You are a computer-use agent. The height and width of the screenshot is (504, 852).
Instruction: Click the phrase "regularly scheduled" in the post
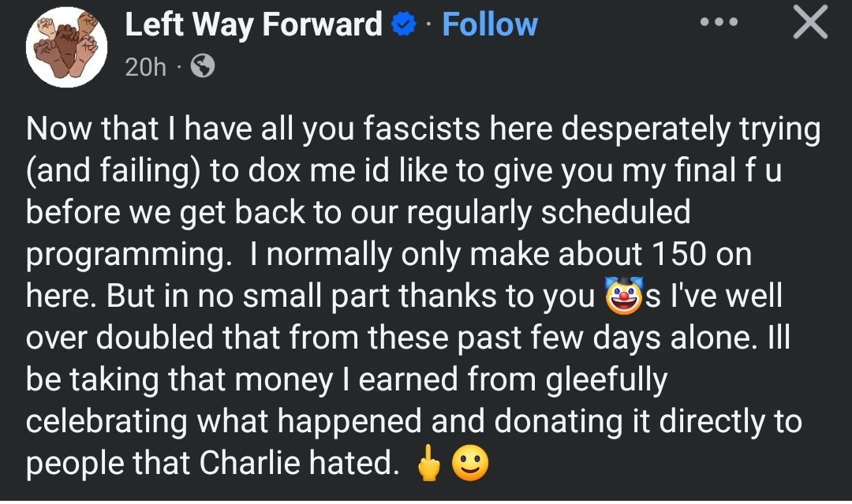pos(548,212)
